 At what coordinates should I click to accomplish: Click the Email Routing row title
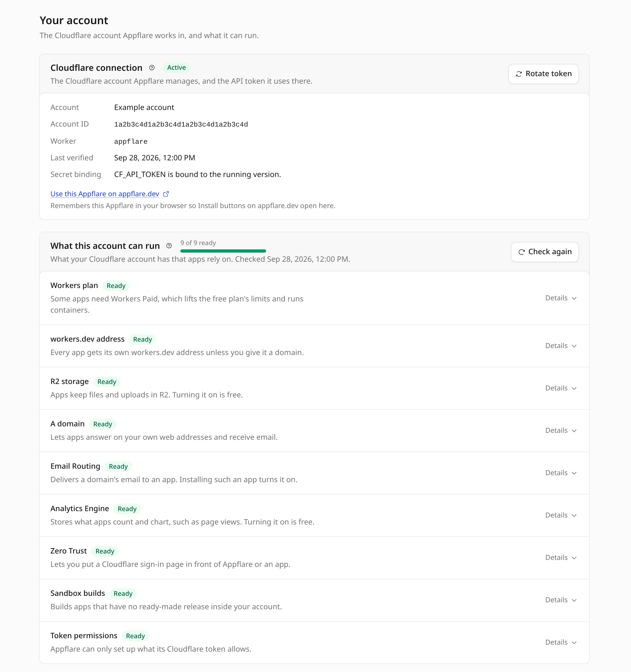[75, 466]
